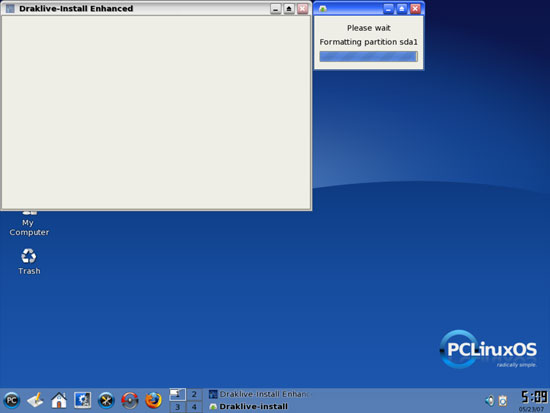Viewport: 550px width, 413px height.
Task: Click the 'Please wait' message text
Action: [369, 28]
